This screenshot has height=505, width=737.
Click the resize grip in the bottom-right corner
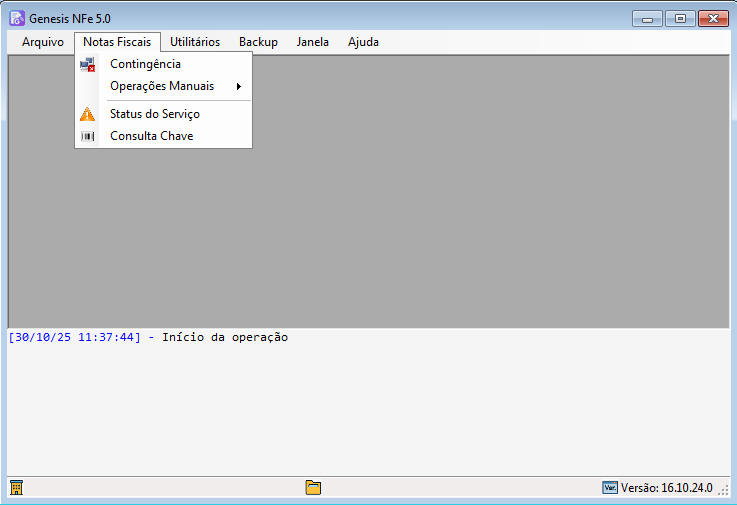point(724,490)
